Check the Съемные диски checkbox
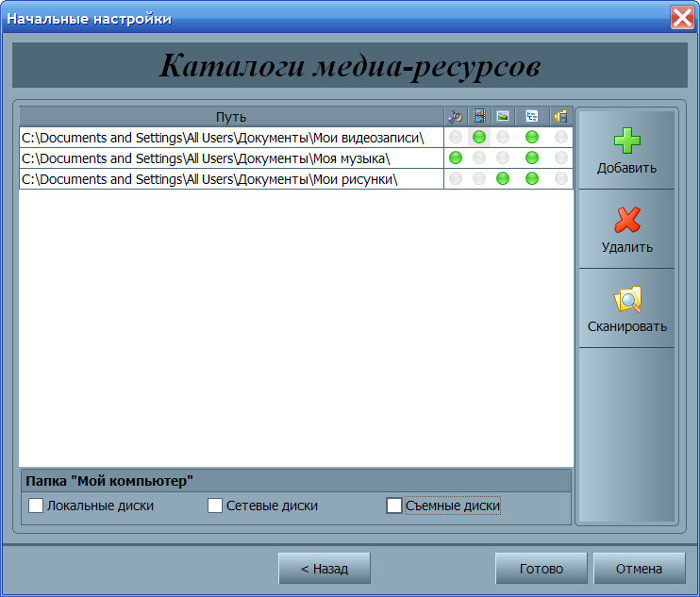Image resolution: width=700 pixels, height=597 pixels. pyautogui.click(x=394, y=506)
